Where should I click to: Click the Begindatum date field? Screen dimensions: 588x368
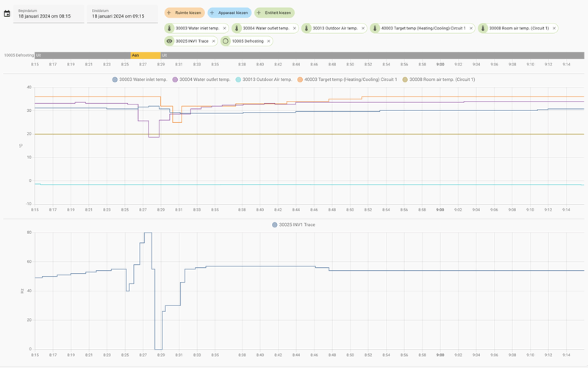coord(49,14)
